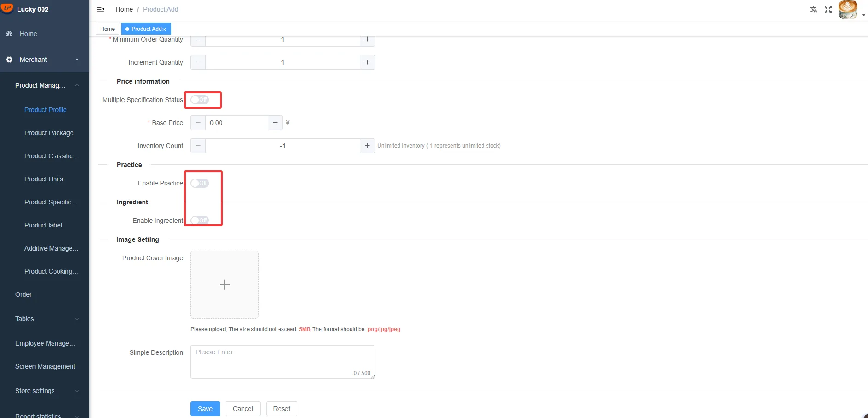The width and height of the screenshot is (868, 418).
Task: Increase Base Price with plus button
Action: (x=275, y=123)
